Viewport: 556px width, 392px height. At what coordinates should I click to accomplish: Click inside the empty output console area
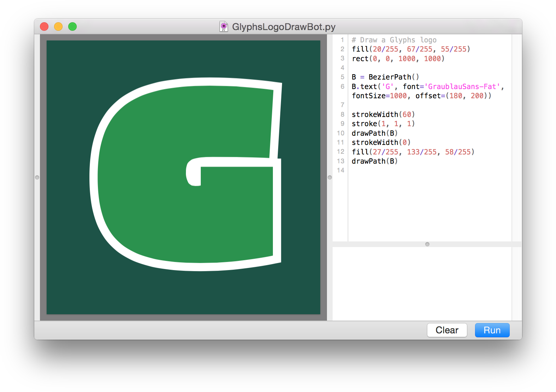[422, 284]
